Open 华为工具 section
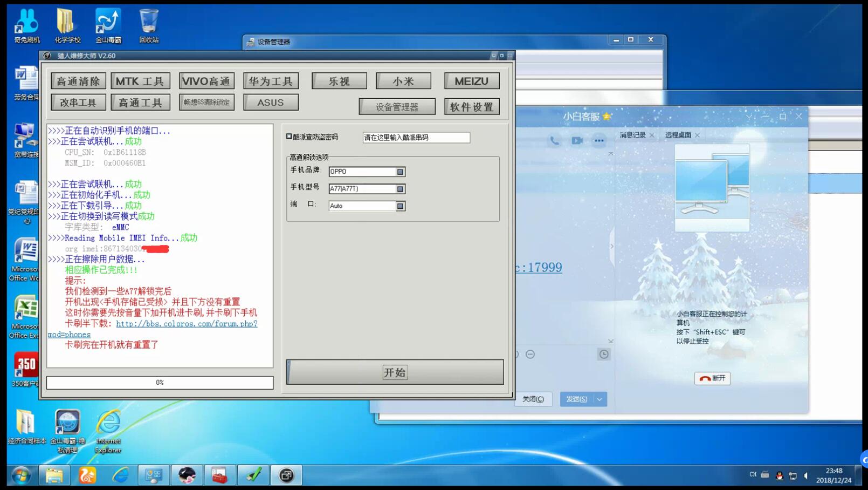Screen dimensions: 868x490 tap(271, 81)
